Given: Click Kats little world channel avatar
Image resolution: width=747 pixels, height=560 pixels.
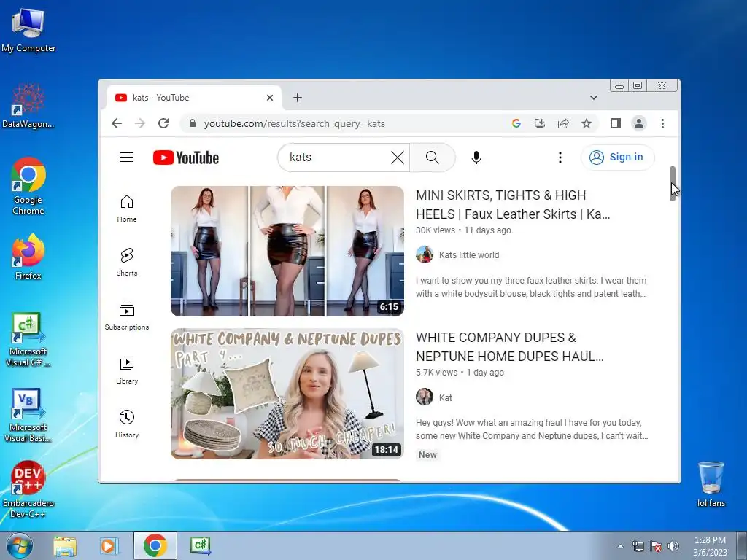Looking at the screenshot, I should [425, 254].
